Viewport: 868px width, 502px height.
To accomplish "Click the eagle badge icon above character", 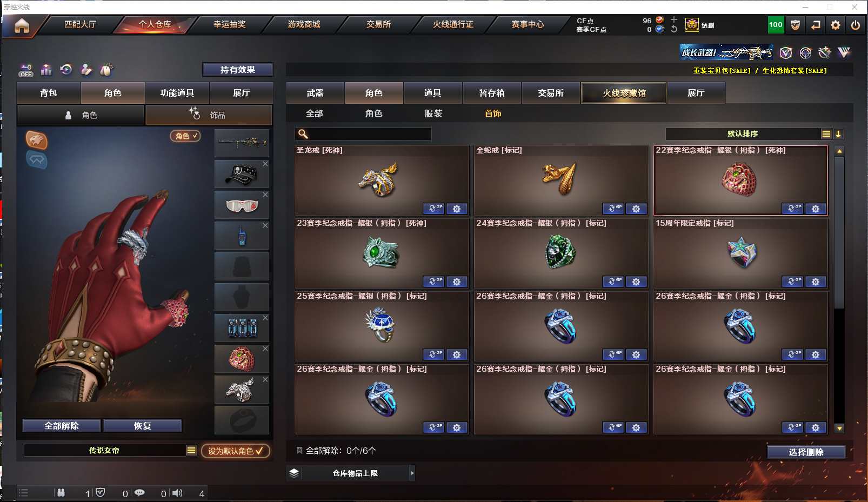I will 36,140.
